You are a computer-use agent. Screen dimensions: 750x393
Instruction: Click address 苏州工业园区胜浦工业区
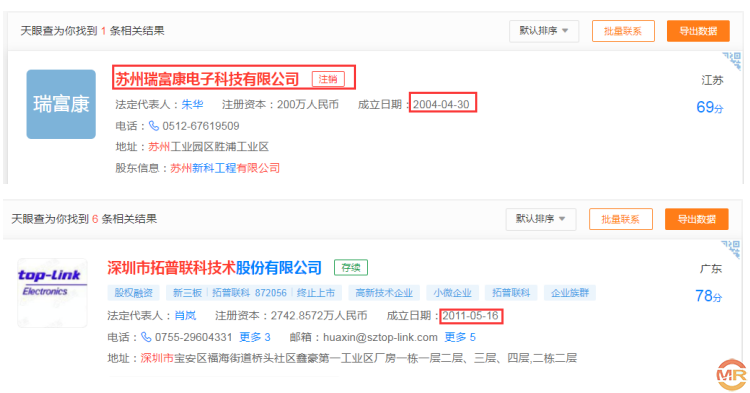pyautogui.click(x=209, y=147)
